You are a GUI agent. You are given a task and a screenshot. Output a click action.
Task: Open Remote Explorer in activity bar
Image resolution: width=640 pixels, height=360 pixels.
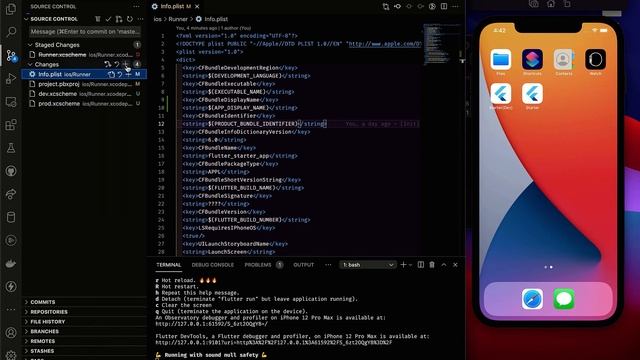[x=11, y=102]
